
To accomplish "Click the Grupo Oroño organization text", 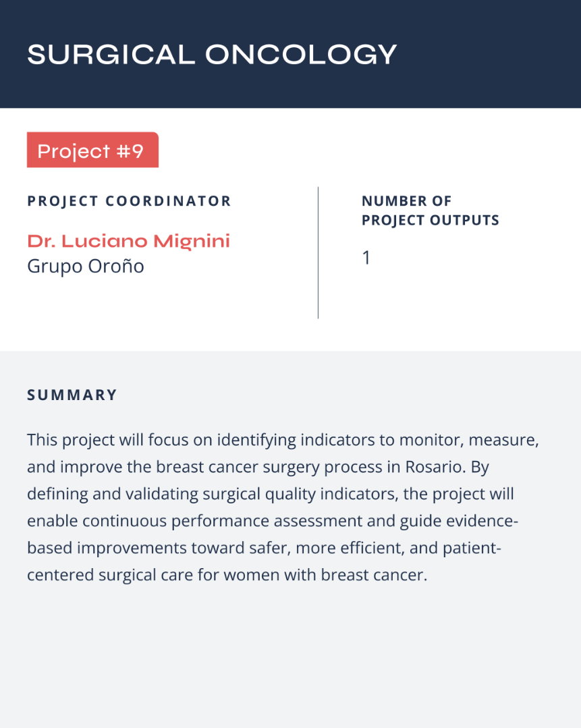I will (86, 266).
